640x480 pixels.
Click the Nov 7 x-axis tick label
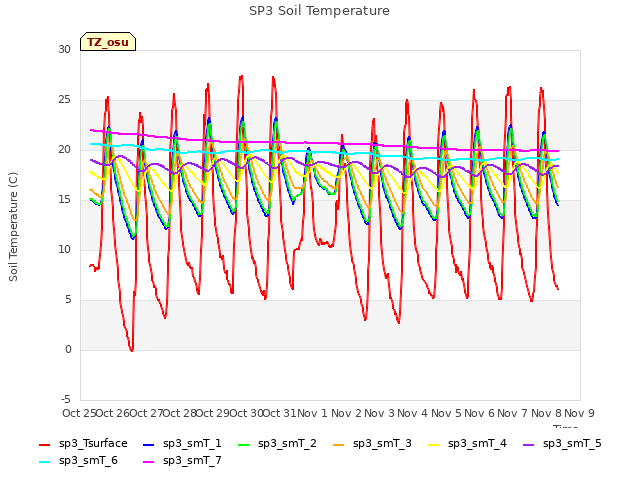pyautogui.click(x=513, y=413)
